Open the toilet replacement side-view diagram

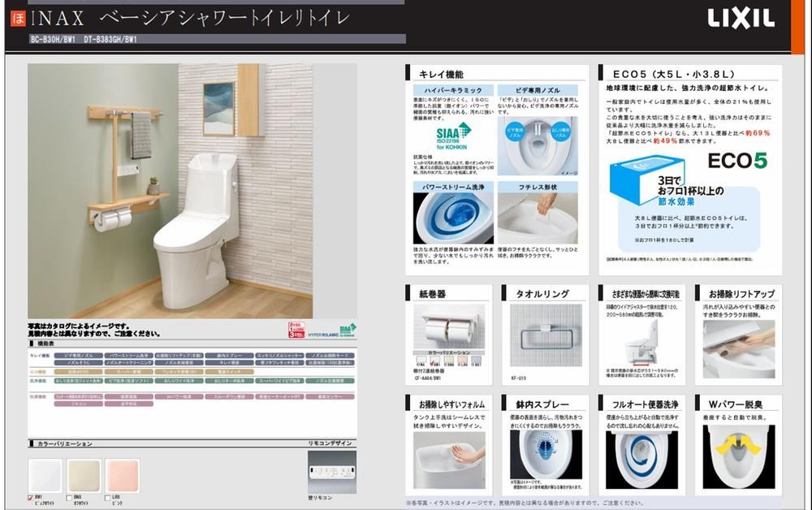[x=642, y=342]
